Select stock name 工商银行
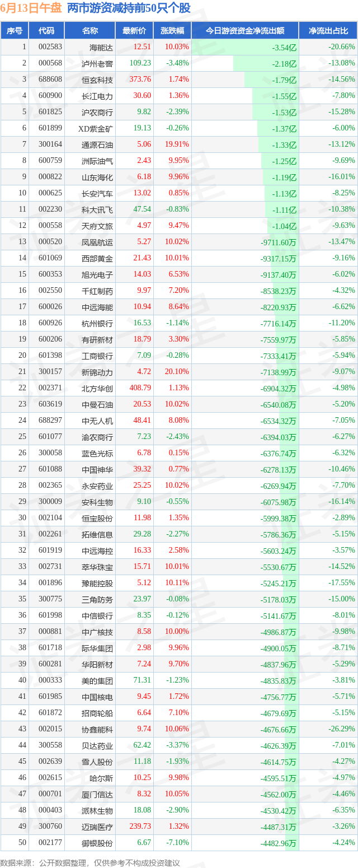The width and height of the screenshot is (358, 868). coord(97,356)
